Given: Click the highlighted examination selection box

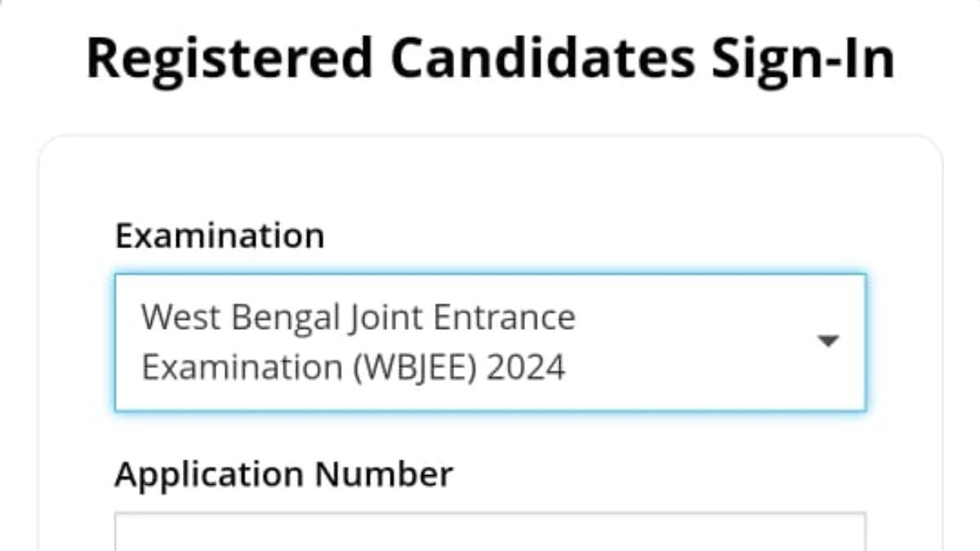Looking at the screenshot, I should pyautogui.click(x=490, y=340).
